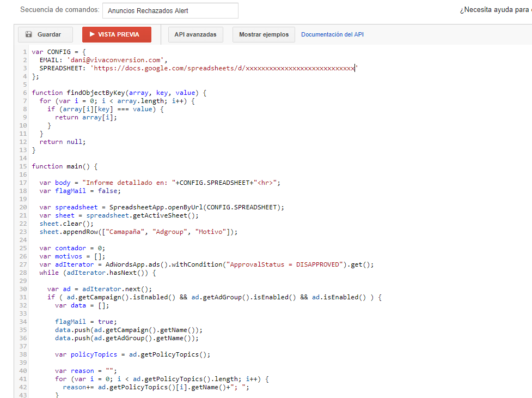This screenshot has width=532, height=398.
Task: Run VISTA PREVIA preview button
Action: (x=117, y=35)
